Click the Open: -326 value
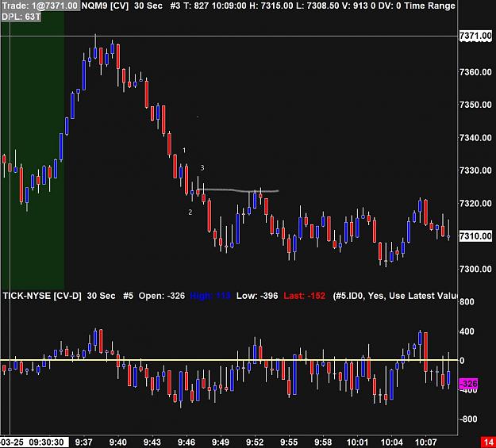This screenshot has height=448, width=496. pos(162,296)
